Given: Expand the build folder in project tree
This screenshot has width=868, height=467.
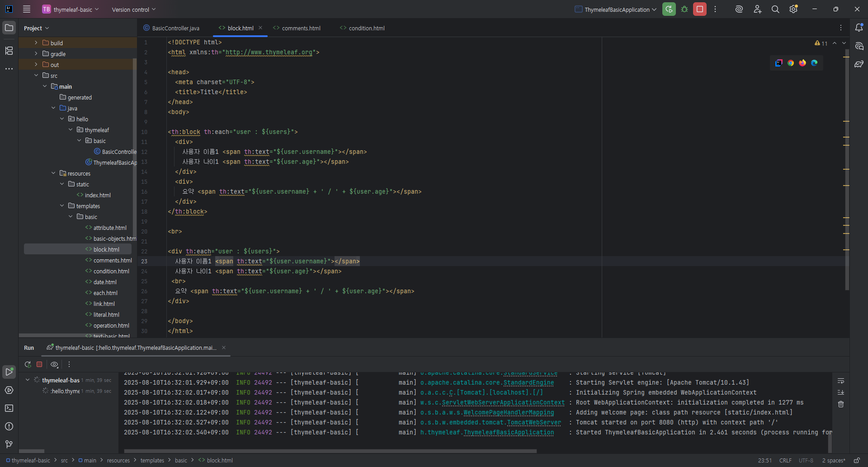Looking at the screenshot, I should [x=36, y=43].
